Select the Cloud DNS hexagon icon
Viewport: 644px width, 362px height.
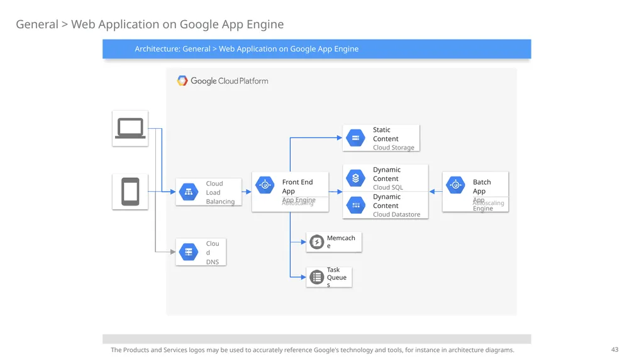click(189, 252)
